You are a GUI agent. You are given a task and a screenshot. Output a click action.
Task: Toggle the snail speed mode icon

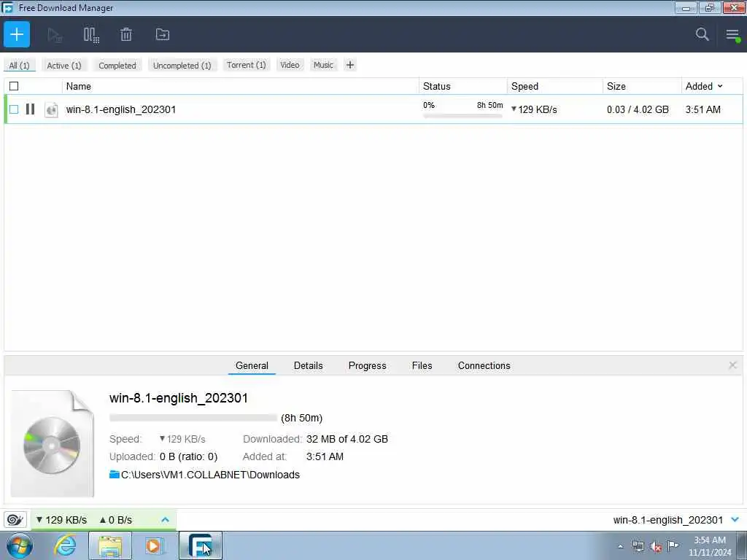point(15,519)
